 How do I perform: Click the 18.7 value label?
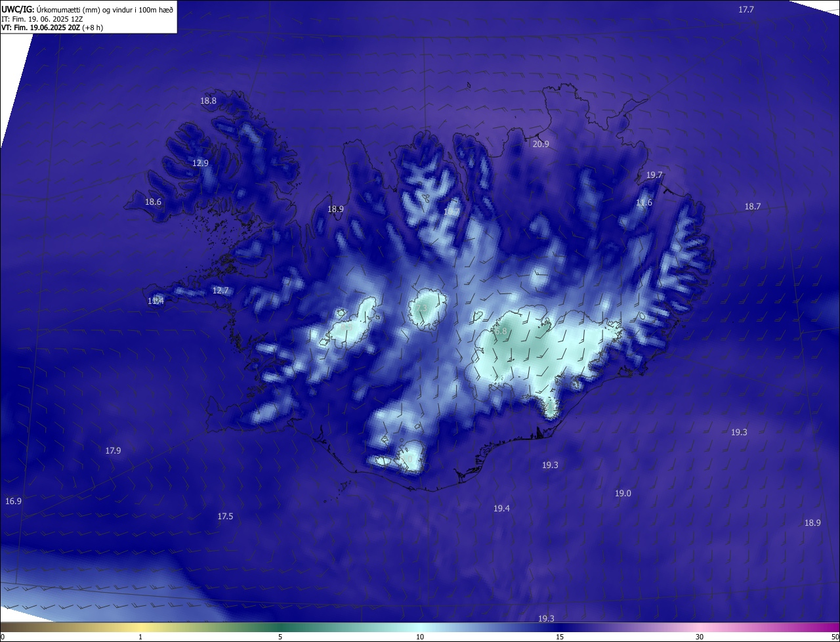753,207
